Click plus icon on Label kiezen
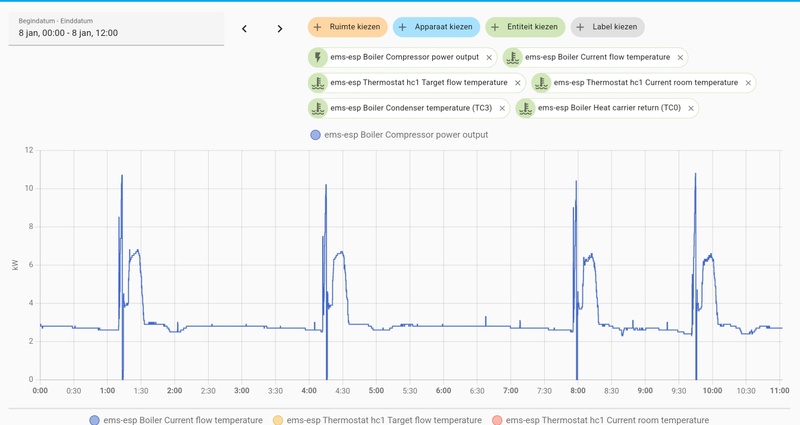Image resolution: width=800 pixels, height=425 pixels. click(580, 27)
